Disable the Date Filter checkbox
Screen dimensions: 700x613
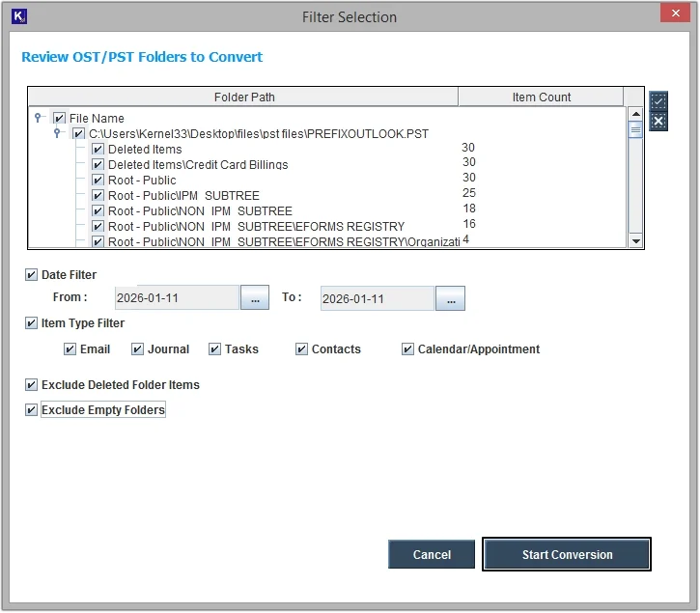coord(32,275)
